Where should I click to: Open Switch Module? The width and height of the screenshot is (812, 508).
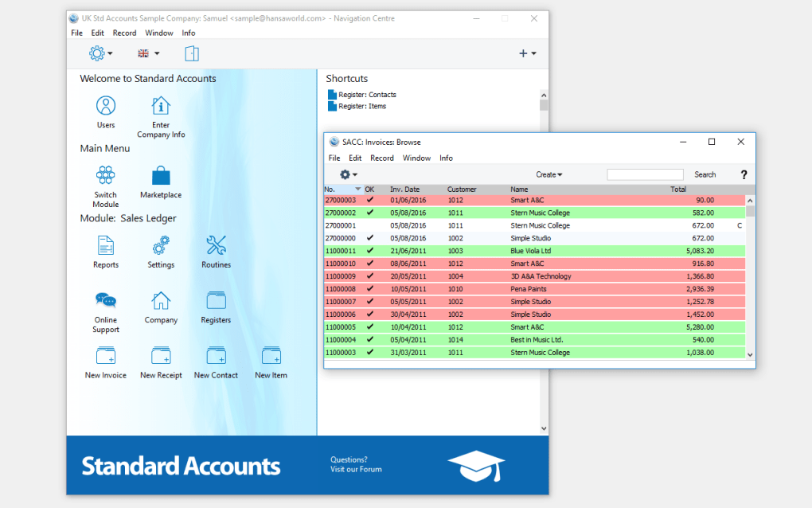click(106, 176)
